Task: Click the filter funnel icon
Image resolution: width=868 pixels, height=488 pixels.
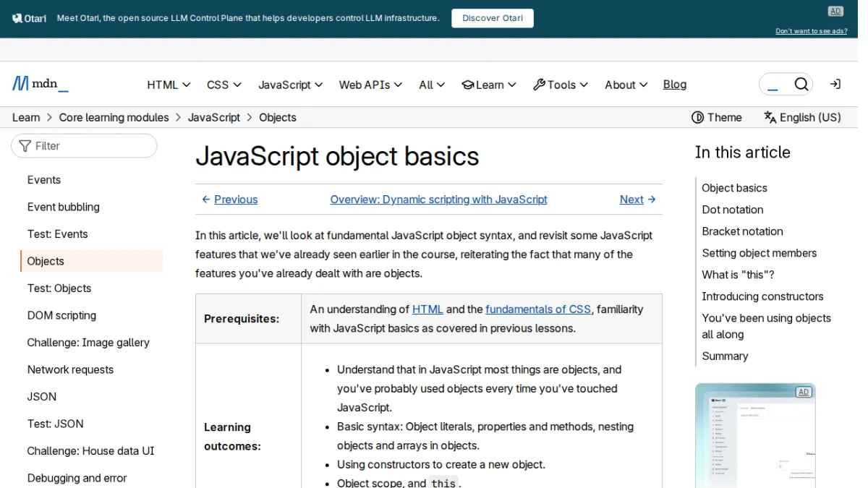Action: [x=25, y=146]
